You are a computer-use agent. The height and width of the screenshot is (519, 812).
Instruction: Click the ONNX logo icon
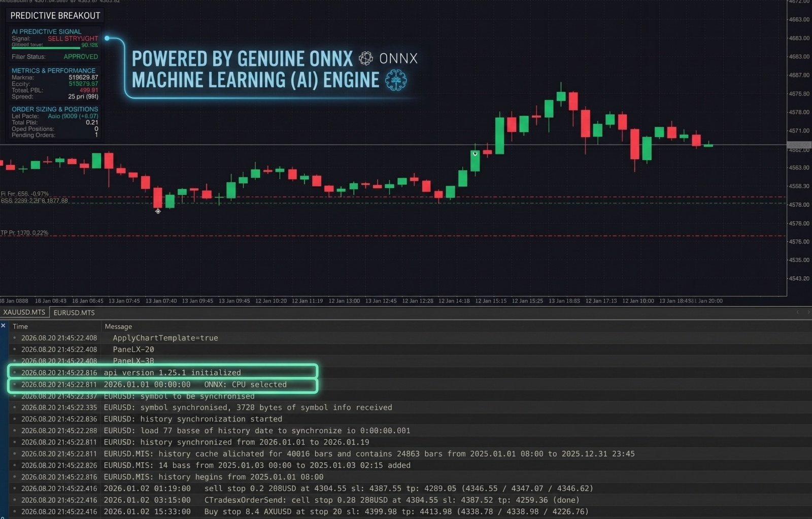[x=365, y=58]
